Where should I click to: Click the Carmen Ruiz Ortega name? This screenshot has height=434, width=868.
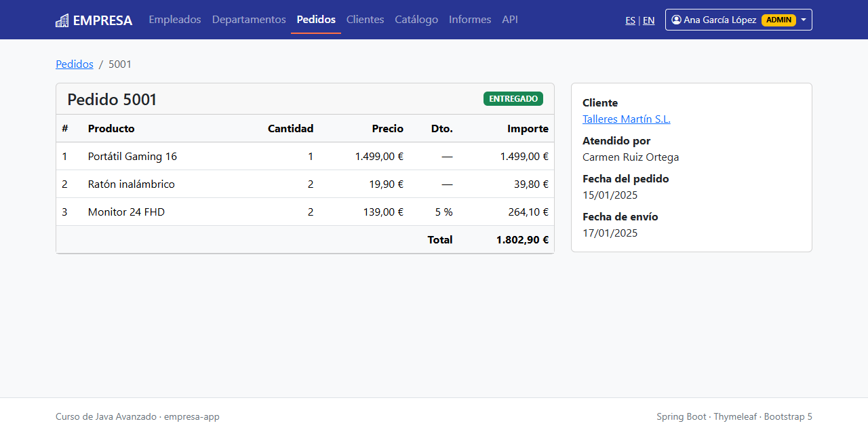click(631, 157)
